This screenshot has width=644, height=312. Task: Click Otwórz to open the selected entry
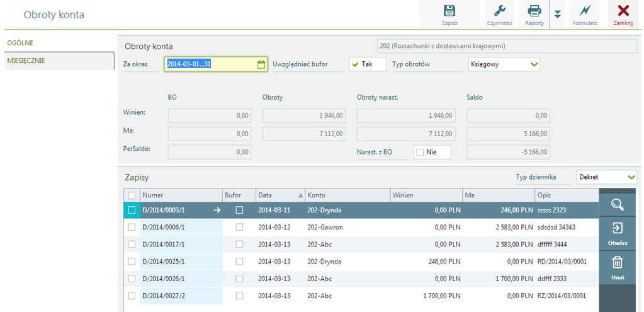[618, 233]
